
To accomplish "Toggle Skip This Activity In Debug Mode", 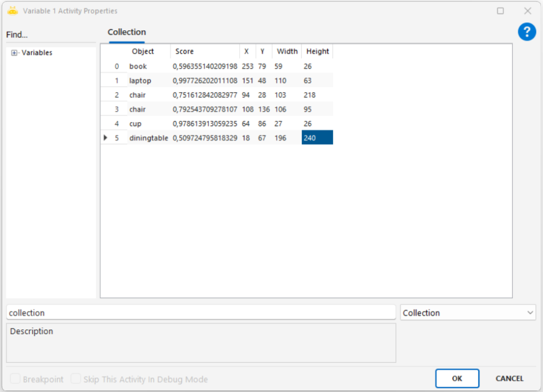I will 76,379.
